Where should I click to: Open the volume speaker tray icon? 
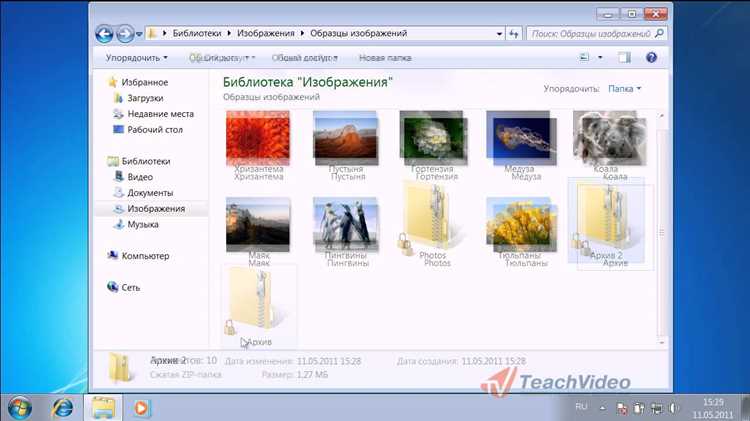(x=673, y=408)
